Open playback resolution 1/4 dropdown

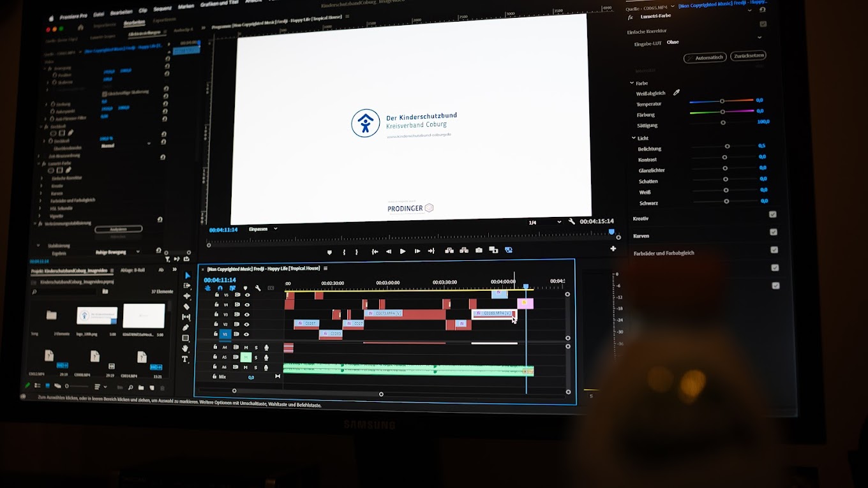click(x=544, y=223)
